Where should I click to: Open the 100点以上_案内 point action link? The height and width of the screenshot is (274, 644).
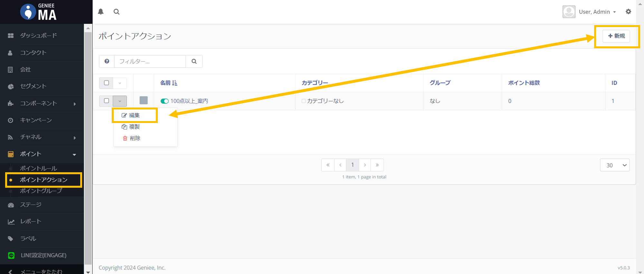coord(189,101)
